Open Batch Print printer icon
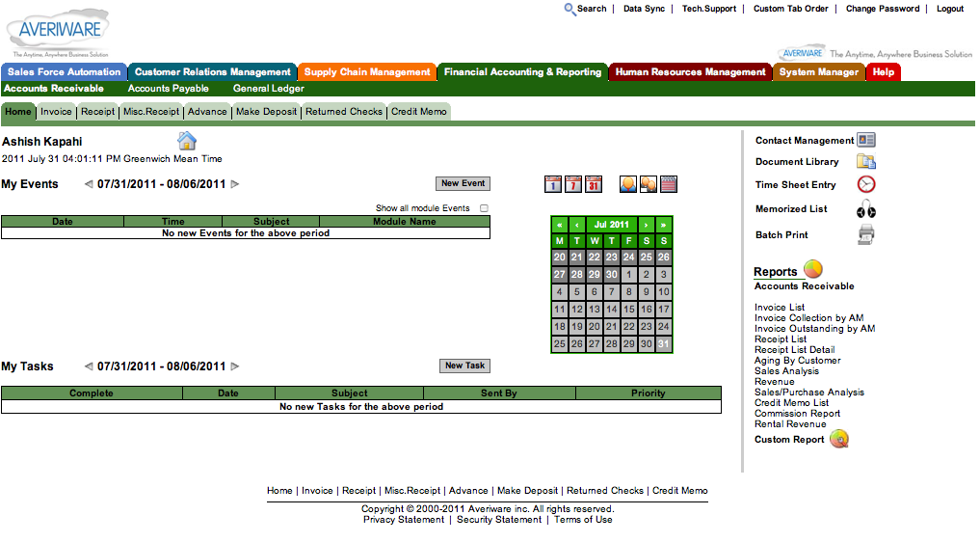Viewport: 980px width, 542px height. [866, 234]
